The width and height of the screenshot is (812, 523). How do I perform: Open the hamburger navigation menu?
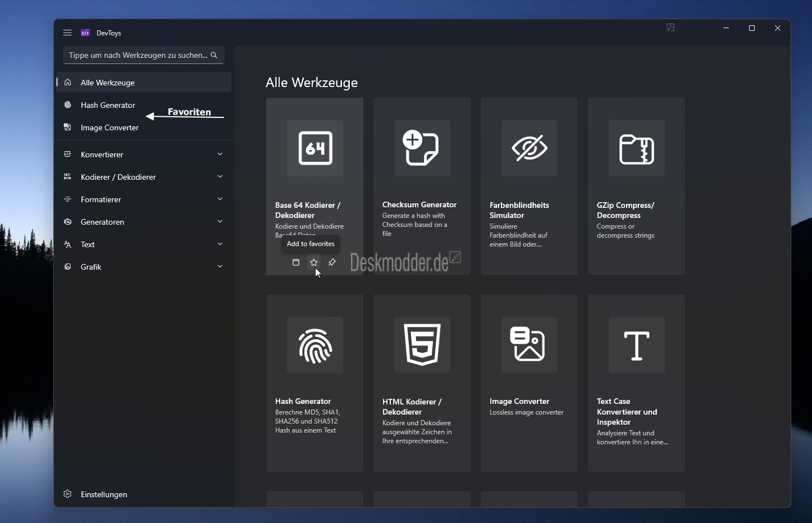(67, 33)
